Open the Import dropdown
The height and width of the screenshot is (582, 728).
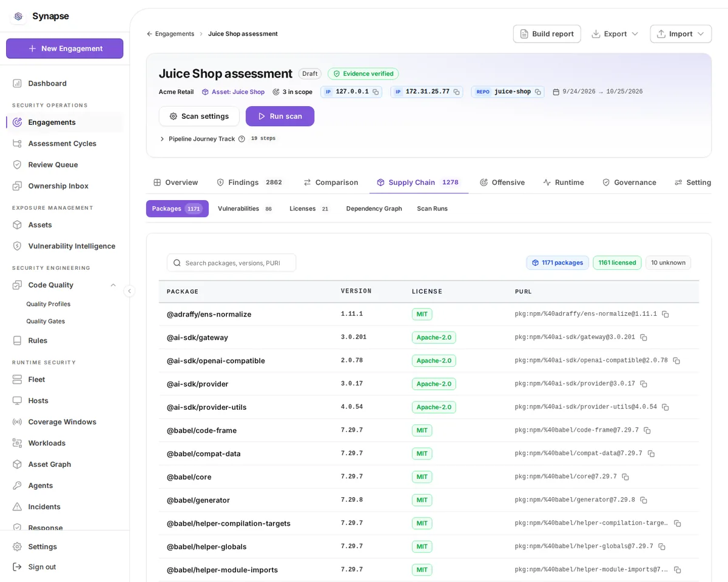[681, 34]
